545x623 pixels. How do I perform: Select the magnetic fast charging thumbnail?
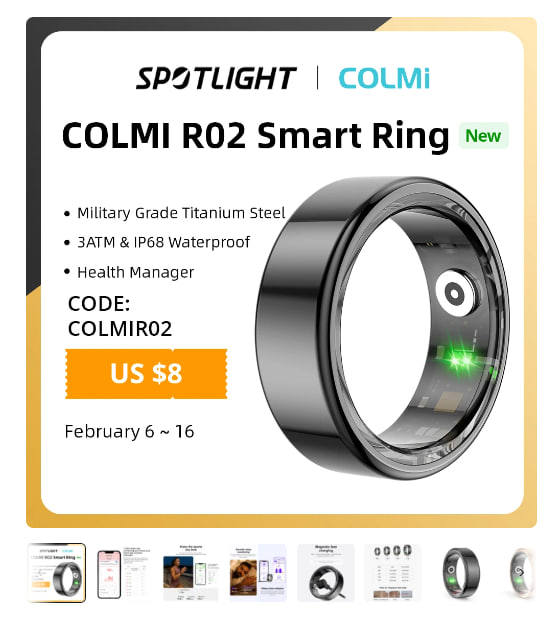tap(325, 573)
